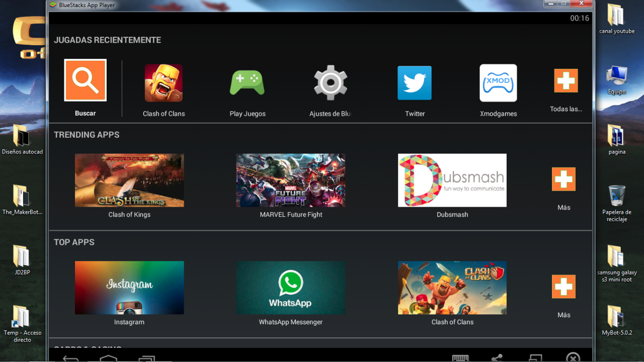Open Ajustes de BlueStacks gear icon

click(x=331, y=82)
